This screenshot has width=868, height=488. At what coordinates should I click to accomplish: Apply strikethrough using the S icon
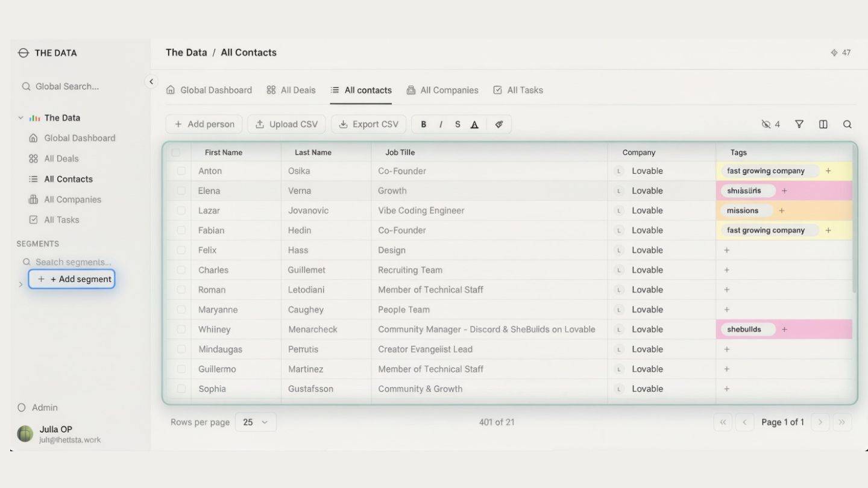click(458, 124)
